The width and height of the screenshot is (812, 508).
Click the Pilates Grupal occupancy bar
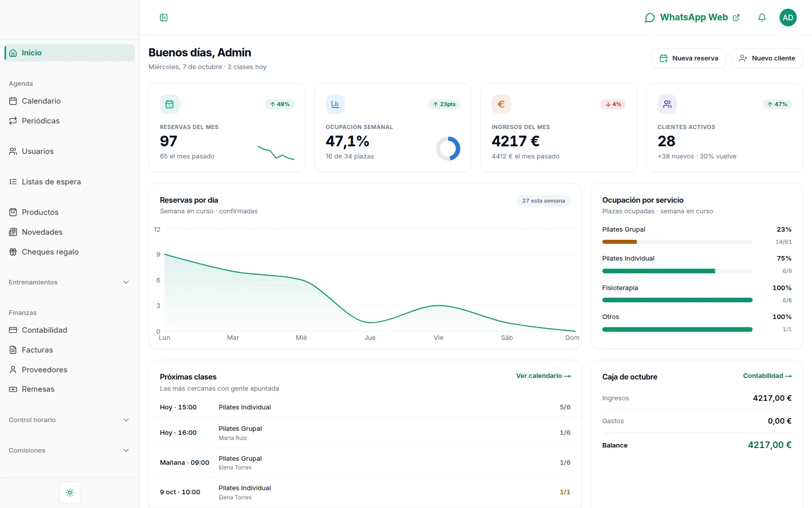click(677, 242)
